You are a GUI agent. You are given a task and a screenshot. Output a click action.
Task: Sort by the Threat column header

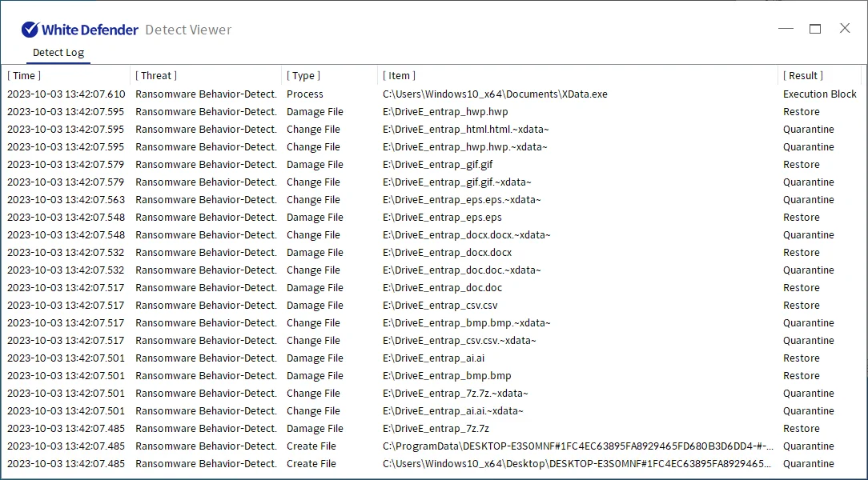(x=156, y=76)
